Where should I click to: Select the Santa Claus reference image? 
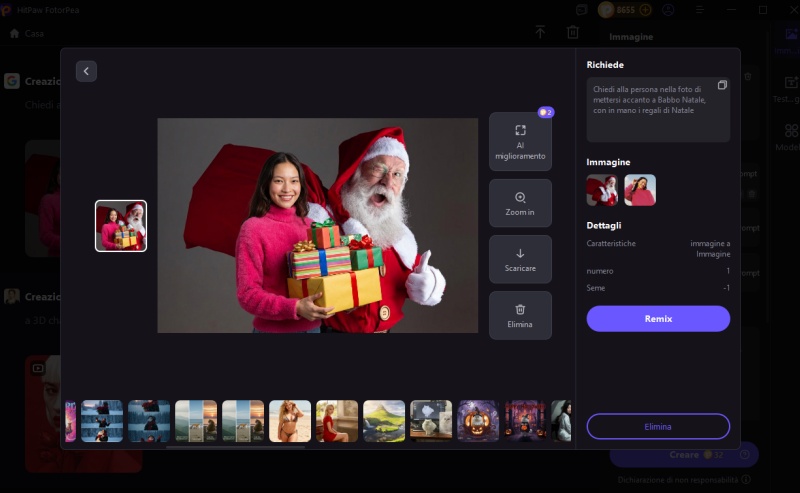602,190
